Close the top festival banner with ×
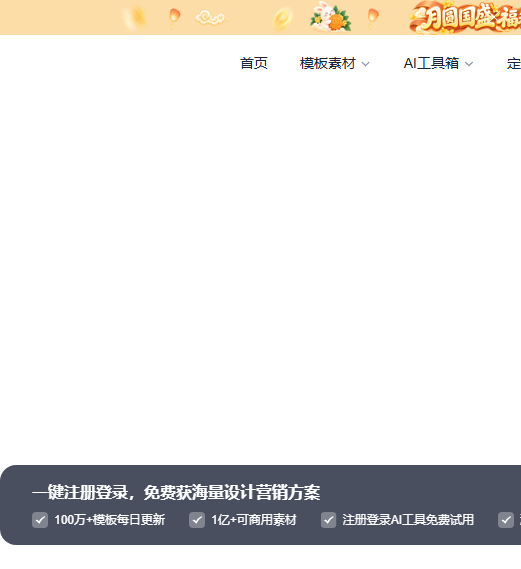The height and width of the screenshot is (569, 521). [494, 17]
